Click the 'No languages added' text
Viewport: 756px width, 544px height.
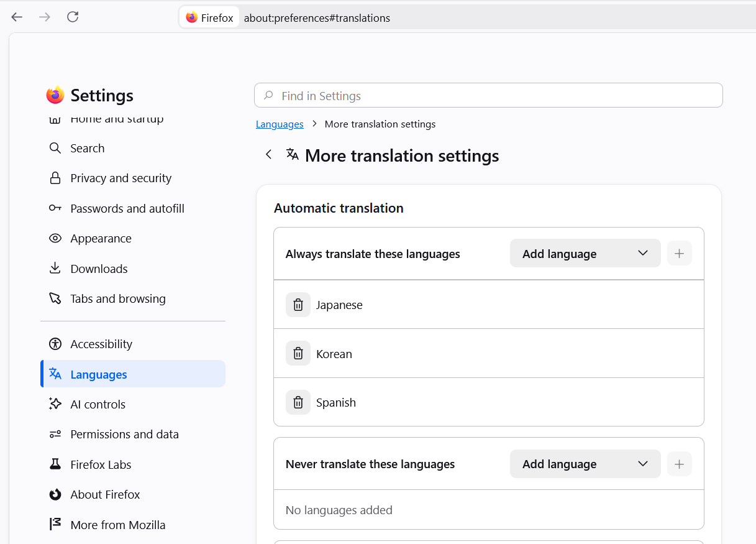click(x=339, y=510)
